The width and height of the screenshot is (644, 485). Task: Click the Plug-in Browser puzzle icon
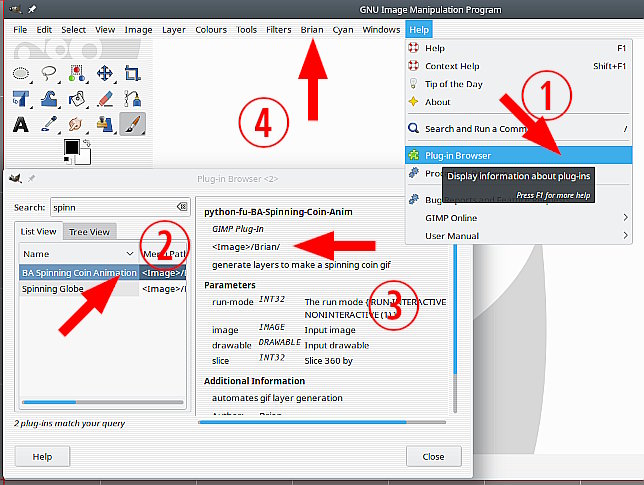414,155
